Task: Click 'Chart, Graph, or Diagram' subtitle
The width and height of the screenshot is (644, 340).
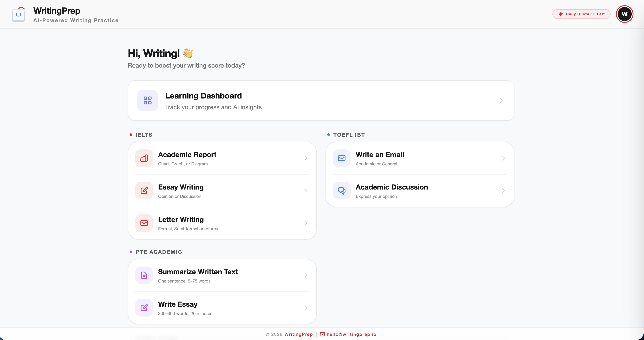Action: pos(183,164)
